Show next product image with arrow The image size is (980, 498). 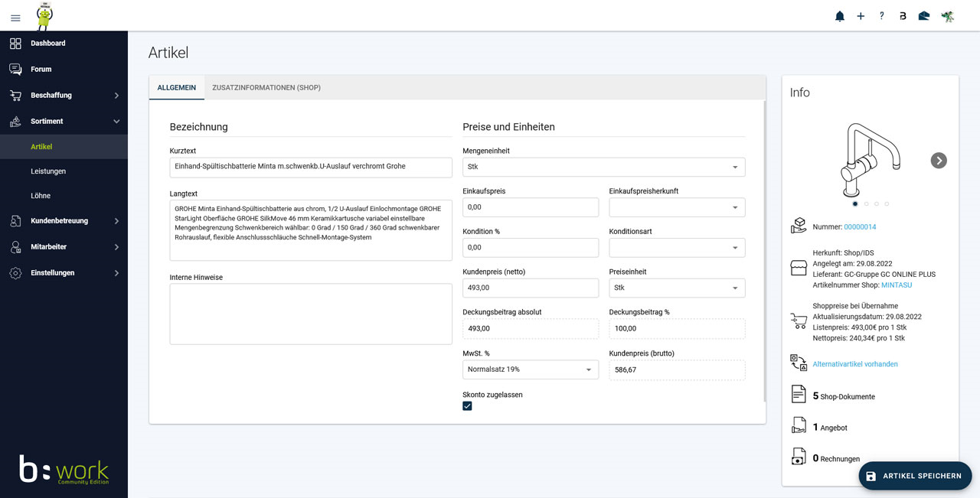(x=939, y=161)
